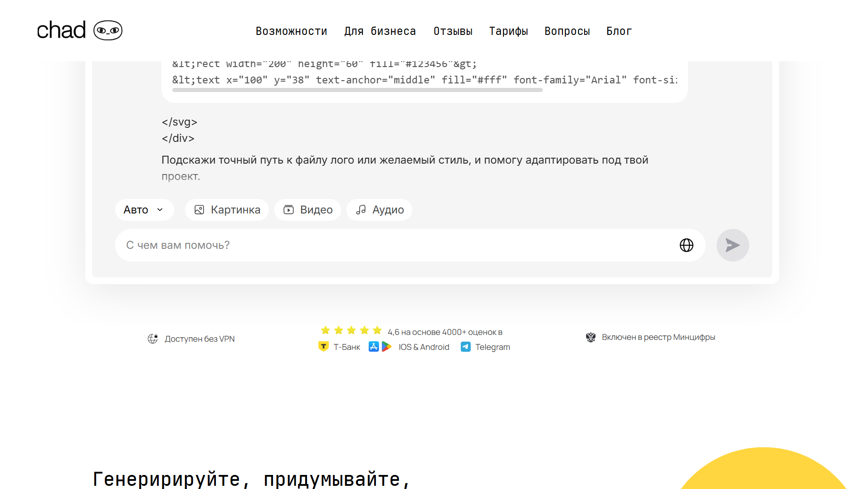Open the Блог link
This screenshot has width=868, height=489.
tap(619, 31)
